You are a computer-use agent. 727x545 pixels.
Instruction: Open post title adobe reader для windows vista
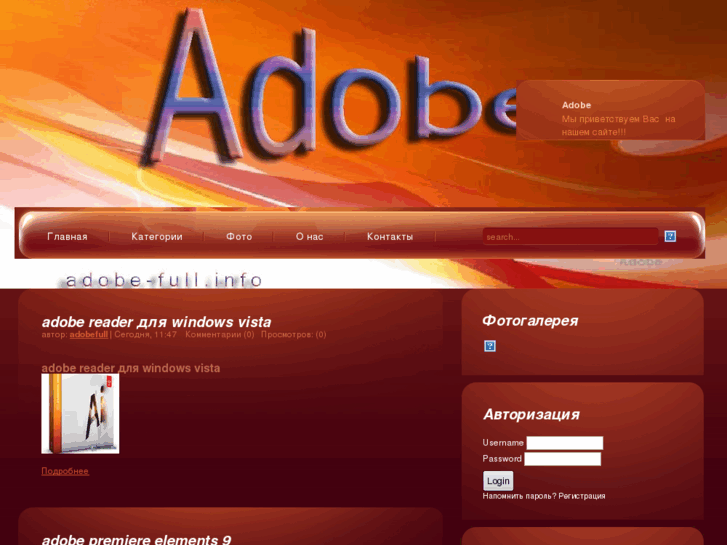[x=156, y=321]
